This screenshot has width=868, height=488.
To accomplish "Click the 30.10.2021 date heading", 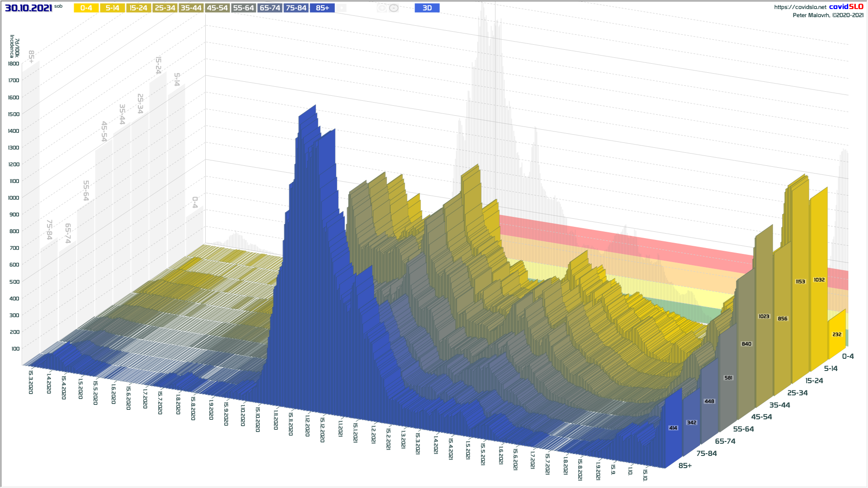I will click(x=28, y=8).
